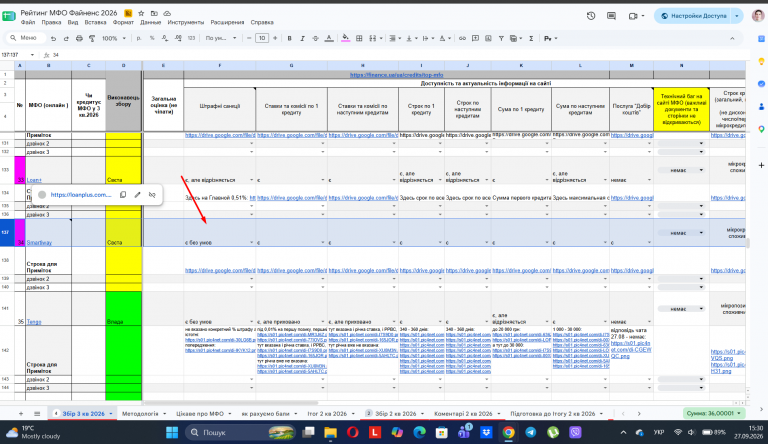Viewport: 768px width, 444px height.
Task: Click the undo arrow in toolbar
Action: coord(53,38)
